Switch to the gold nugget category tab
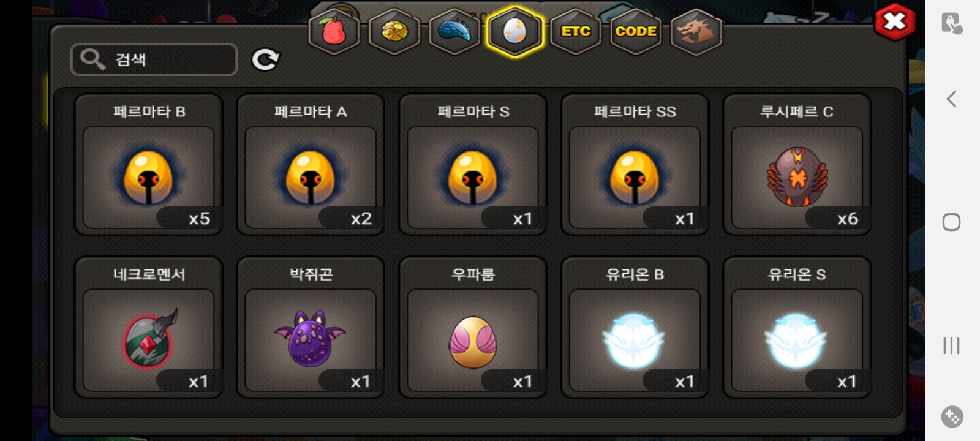This screenshot has height=441, width=980. tap(394, 31)
